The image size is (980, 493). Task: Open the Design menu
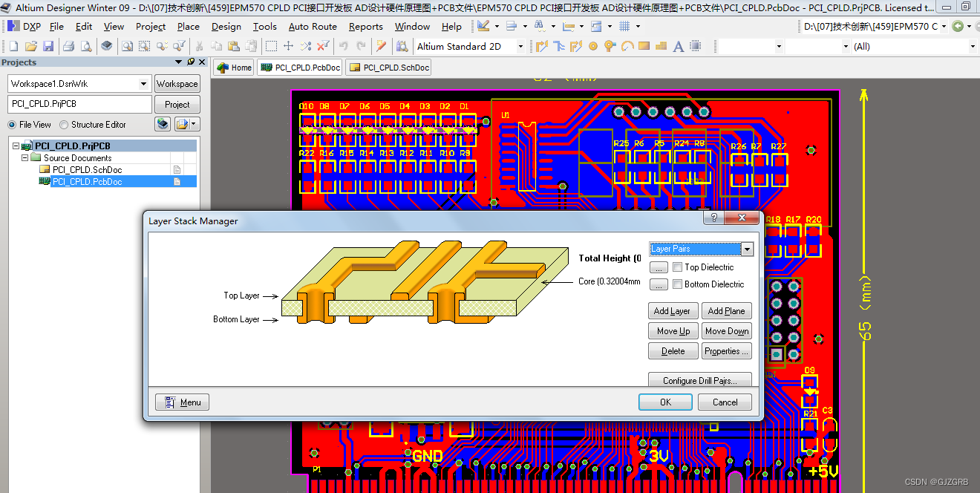pos(226,26)
